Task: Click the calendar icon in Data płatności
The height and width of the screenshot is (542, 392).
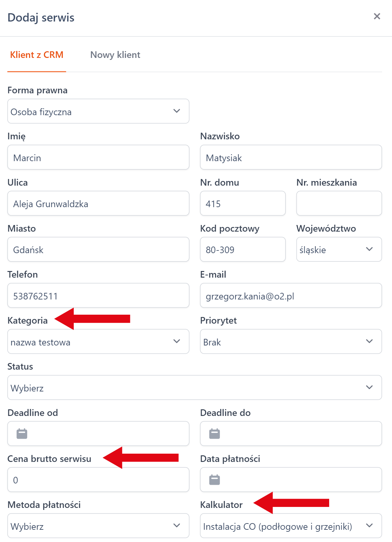Action: tap(214, 479)
